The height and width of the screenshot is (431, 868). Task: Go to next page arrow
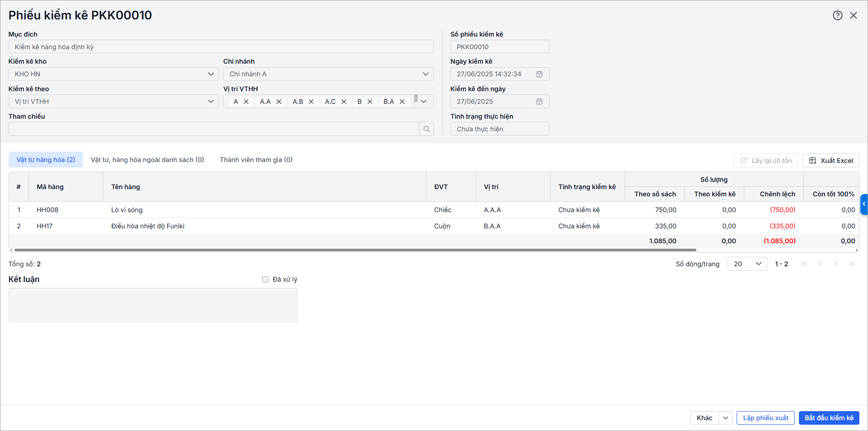click(x=835, y=264)
